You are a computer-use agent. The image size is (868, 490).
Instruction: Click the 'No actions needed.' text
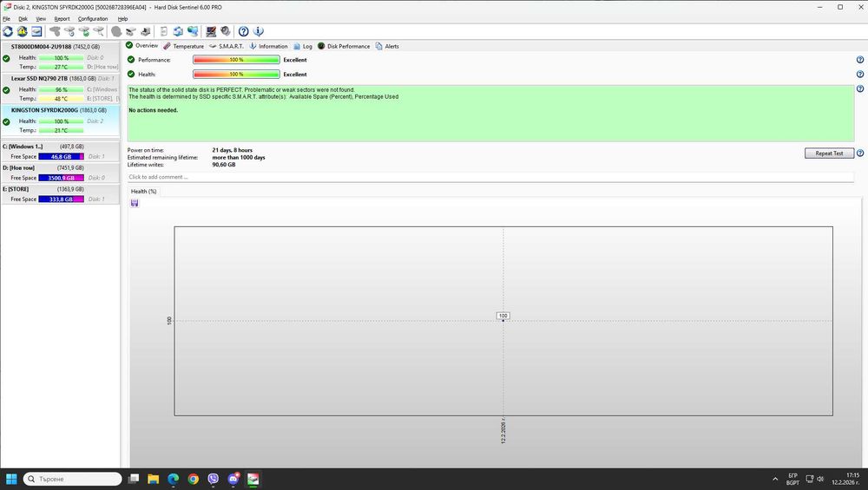[x=154, y=110]
